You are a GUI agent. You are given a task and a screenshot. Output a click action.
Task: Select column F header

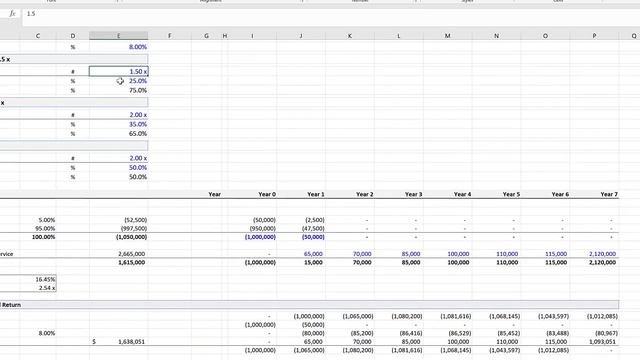tap(169, 36)
